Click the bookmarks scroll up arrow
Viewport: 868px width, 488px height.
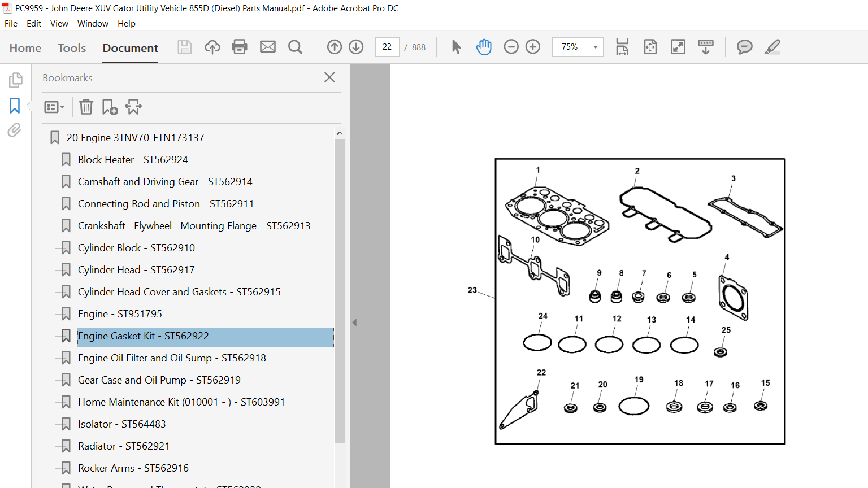point(340,133)
